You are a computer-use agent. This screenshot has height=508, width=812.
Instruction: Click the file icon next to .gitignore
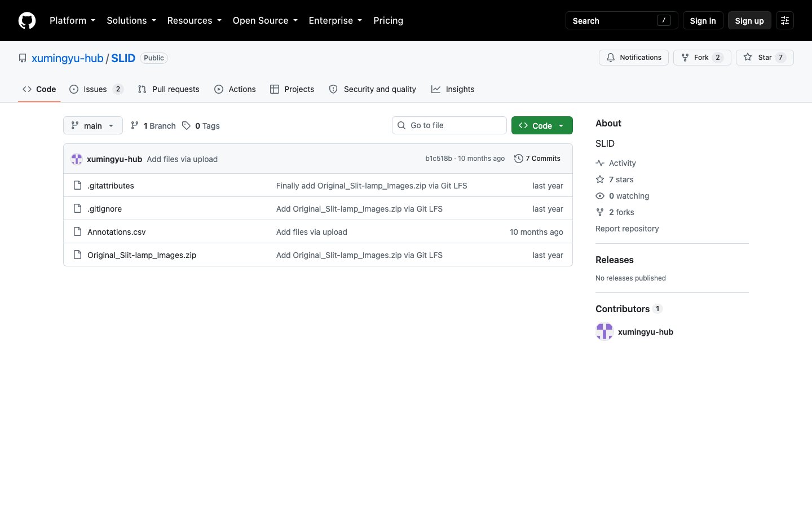(78, 208)
